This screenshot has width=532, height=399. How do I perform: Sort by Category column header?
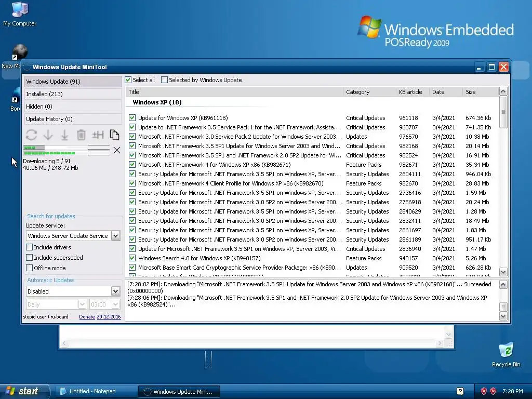click(x=369, y=92)
